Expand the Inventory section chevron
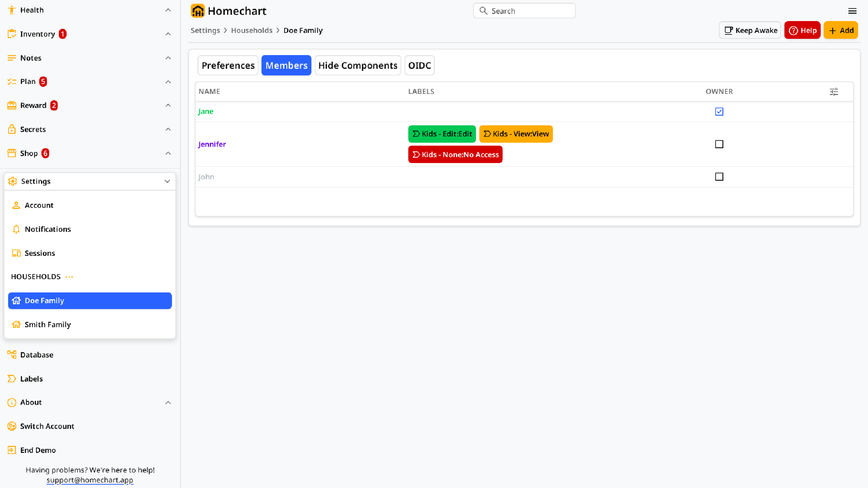 [x=168, y=34]
